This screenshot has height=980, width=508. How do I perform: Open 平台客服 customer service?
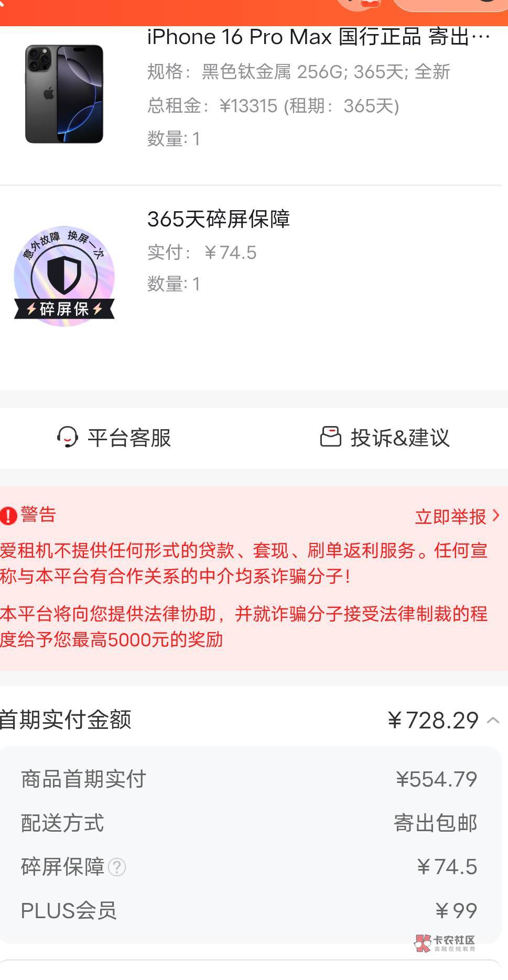pos(114,438)
